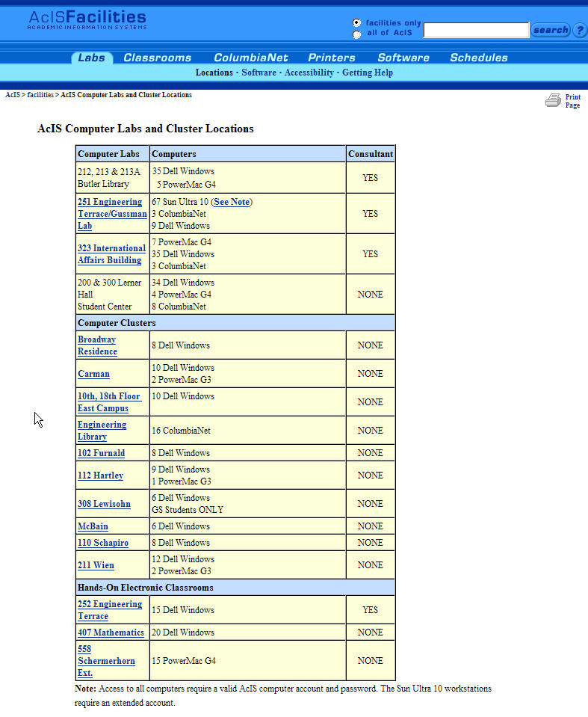The width and height of the screenshot is (588, 717).
Task: Click the facilities breadcrumb link
Action: coord(40,95)
